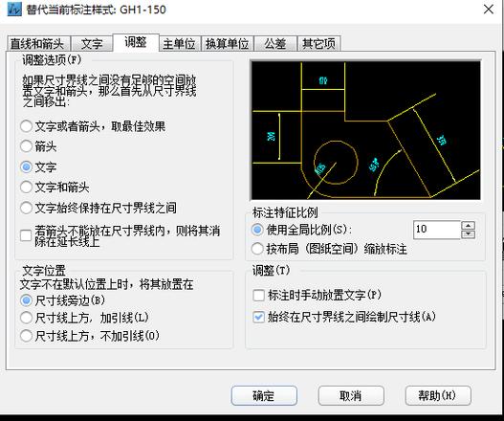Decrease global scale with down arrow

coord(468,234)
